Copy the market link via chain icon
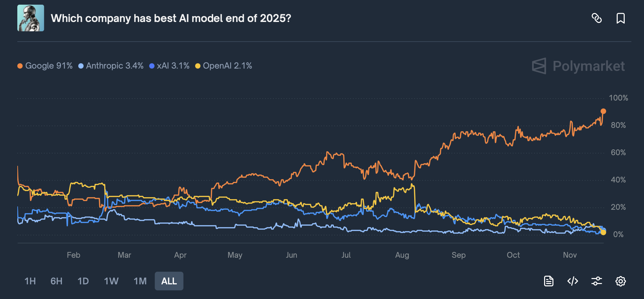This screenshot has width=644, height=299. click(596, 18)
